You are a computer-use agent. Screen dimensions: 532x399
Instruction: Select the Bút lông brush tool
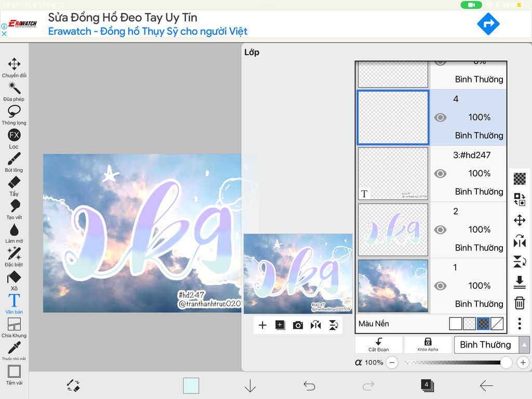(x=14, y=163)
